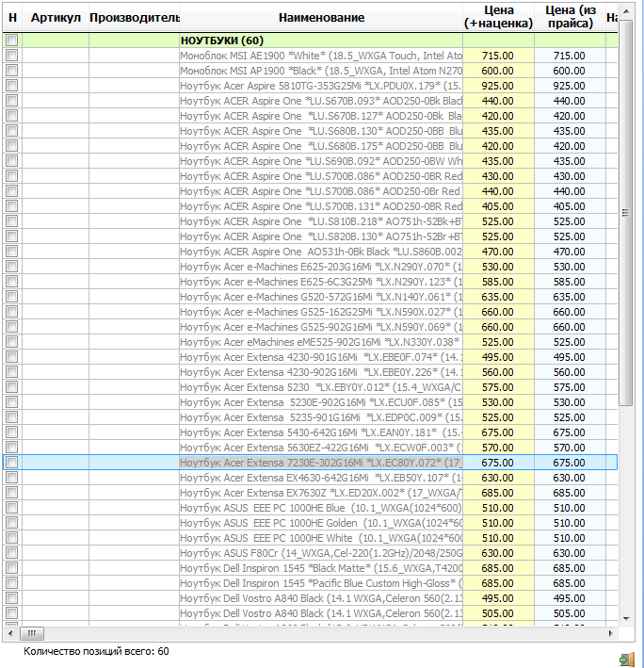
Task: Click the vertical scrollbar thumb
Action: coord(626,213)
